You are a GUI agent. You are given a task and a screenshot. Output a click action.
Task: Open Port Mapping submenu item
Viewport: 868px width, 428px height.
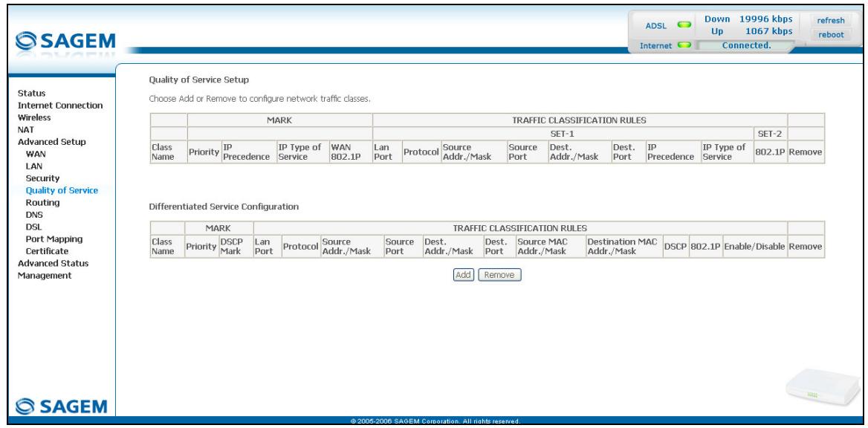(54, 239)
